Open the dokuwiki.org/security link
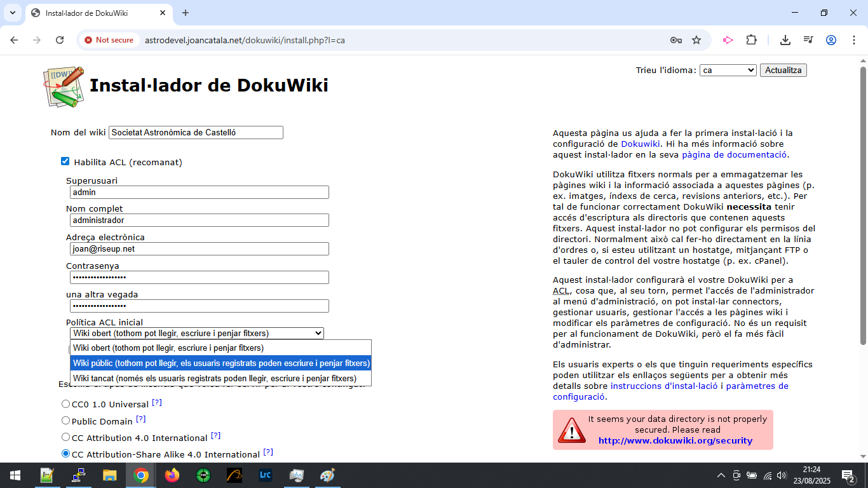The width and height of the screenshot is (868, 488). (675, 440)
